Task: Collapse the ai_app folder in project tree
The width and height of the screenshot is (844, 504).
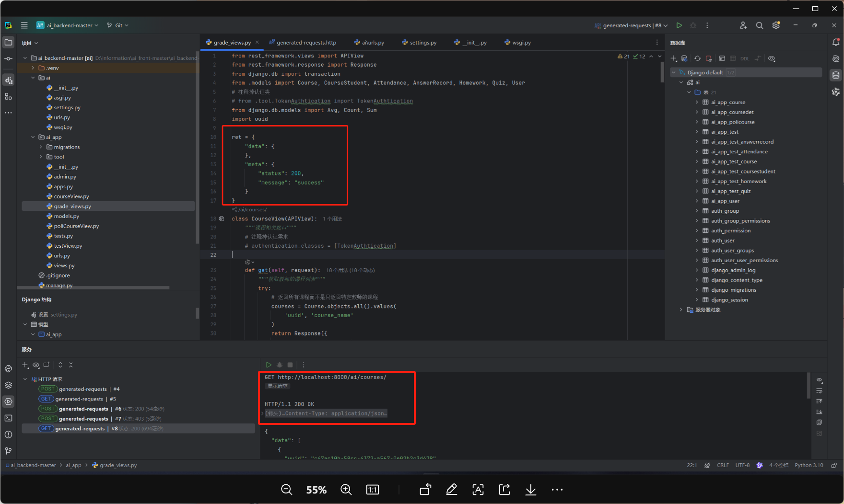Action: pyautogui.click(x=33, y=137)
